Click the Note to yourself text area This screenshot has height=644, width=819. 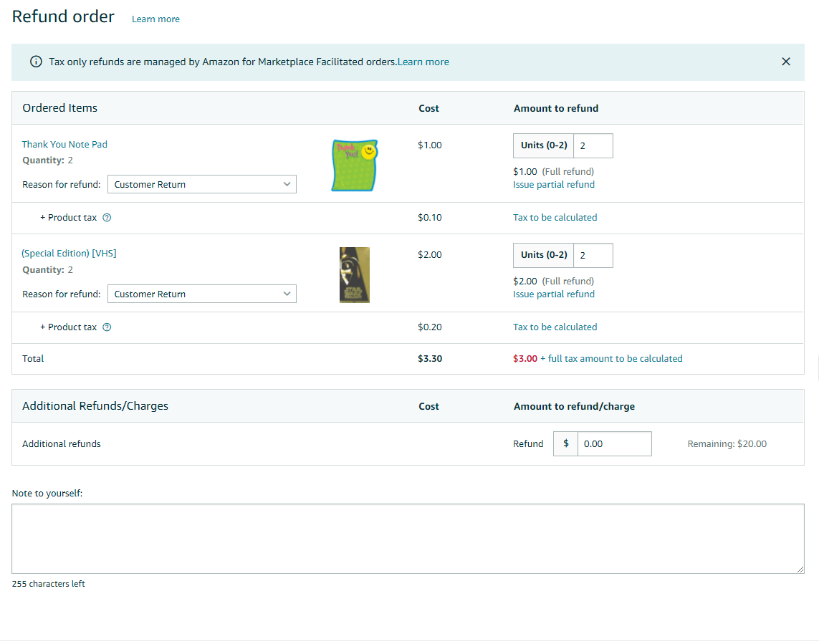click(408, 539)
